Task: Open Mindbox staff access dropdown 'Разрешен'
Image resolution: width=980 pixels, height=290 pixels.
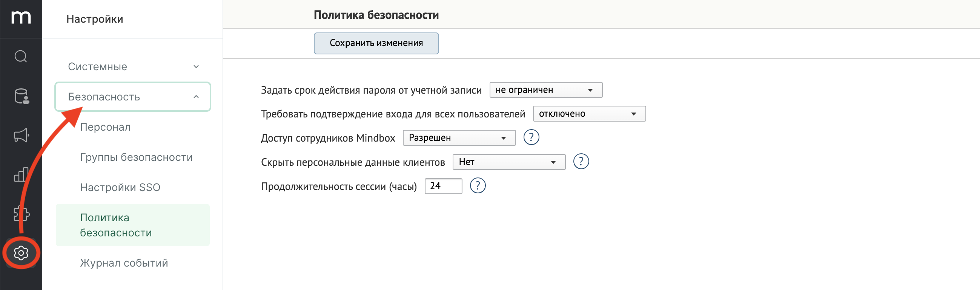Action: 459,137
